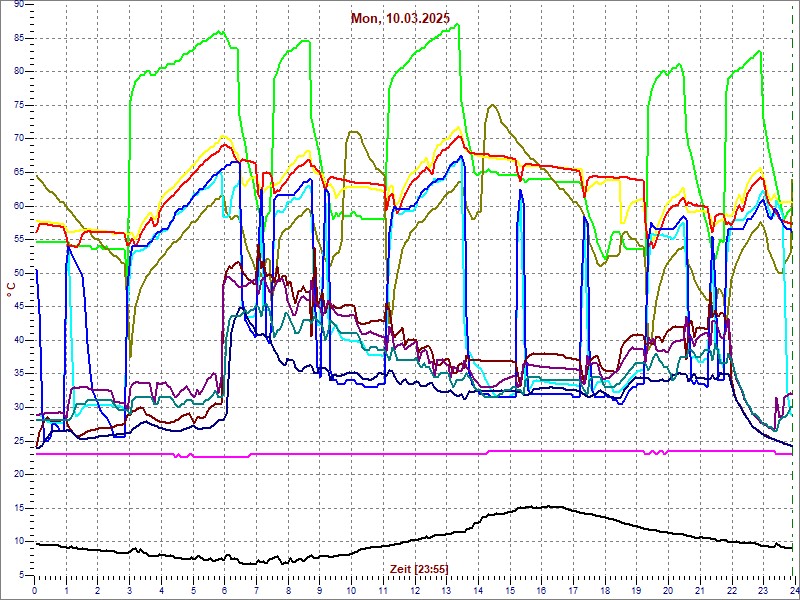Click the olive curve peak near 75°C
This screenshot has width=800, height=600.
pyautogui.click(x=492, y=105)
